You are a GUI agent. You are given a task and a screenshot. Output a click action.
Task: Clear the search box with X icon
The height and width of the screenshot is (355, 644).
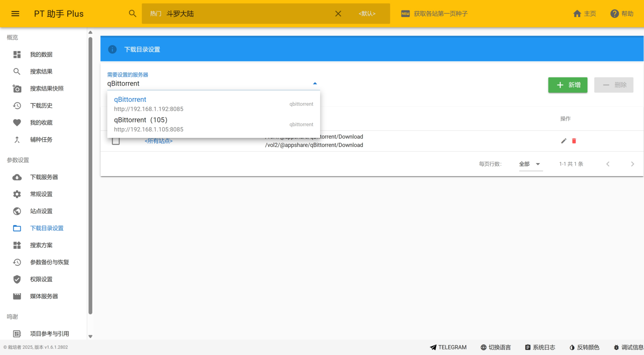tap(338, 14)
